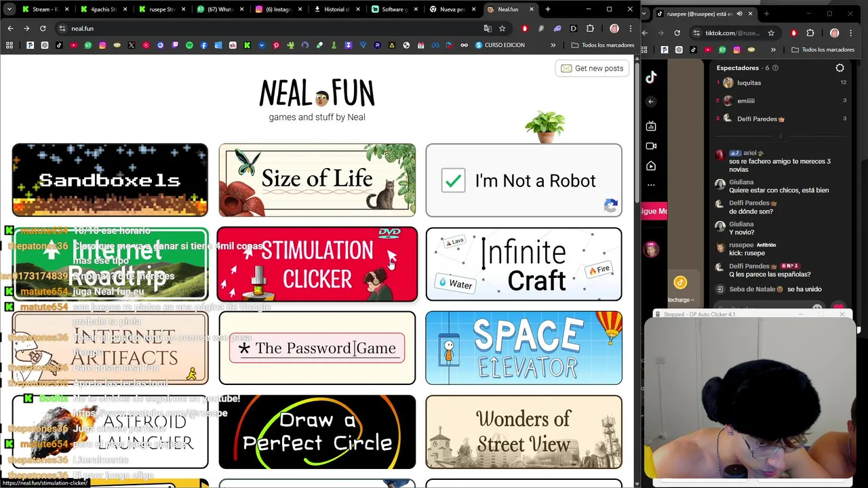This screenshot has height=488, width=868.
Task: Open the Space Elevator card
Action: 524,348
